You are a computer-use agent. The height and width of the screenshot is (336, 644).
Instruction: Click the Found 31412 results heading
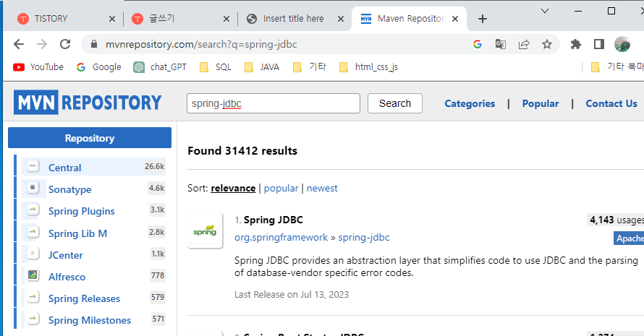pyautogui.click(x=242, y=151)
